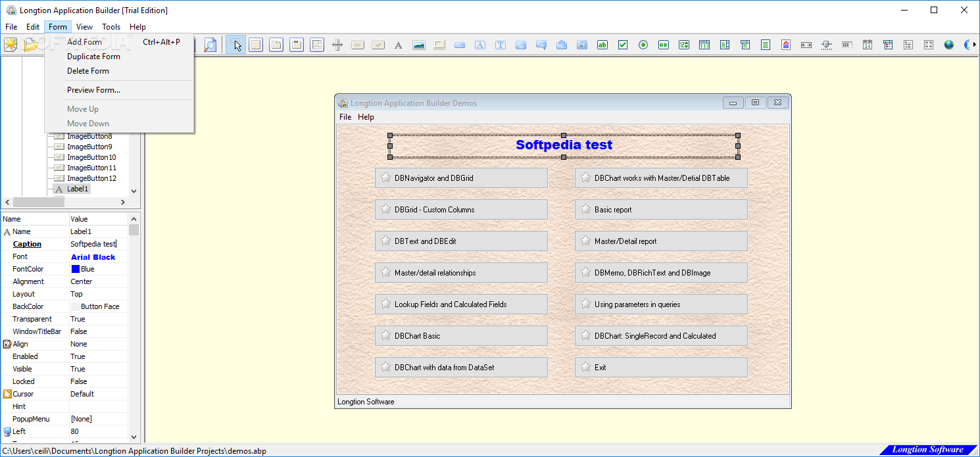The image size is (980, 457).
Task: Click the Caption value field "Softpedia test"
Action: tap(99, 244)
